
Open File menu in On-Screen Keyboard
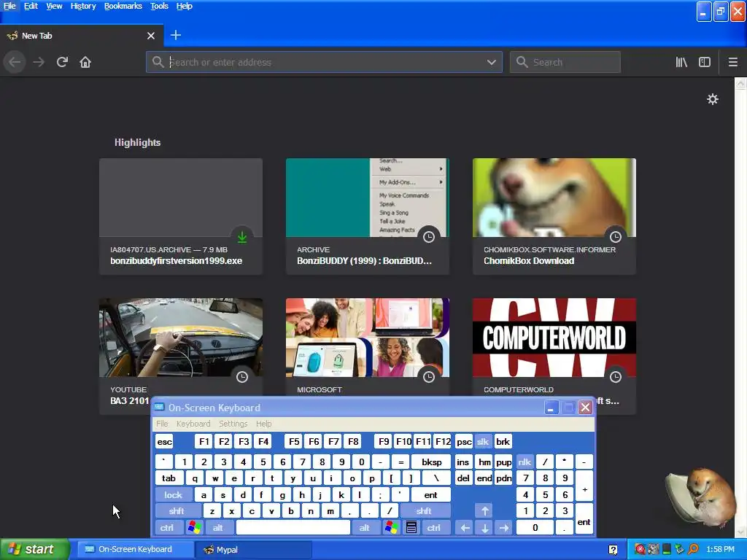pos(162,424)
